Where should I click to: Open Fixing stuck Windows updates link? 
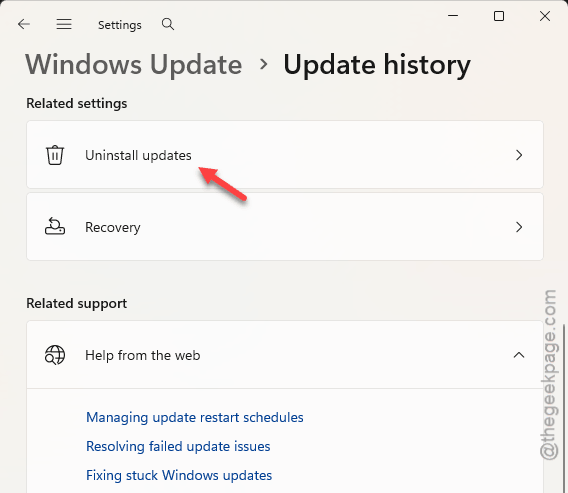[179, 476]
